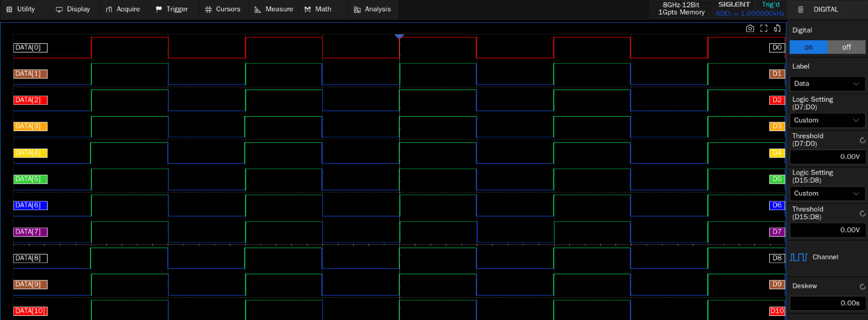Image resolution: width=868 pixels, height=320 pixels.
Task: Select the D0 channel tag
Action: 777,47
